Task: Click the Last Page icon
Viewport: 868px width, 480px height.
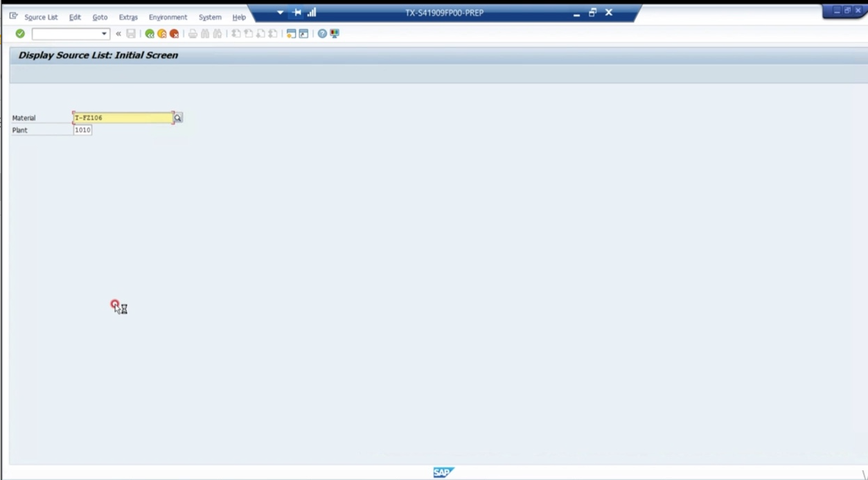Action: pyautogui.click(x=273, y=33)
